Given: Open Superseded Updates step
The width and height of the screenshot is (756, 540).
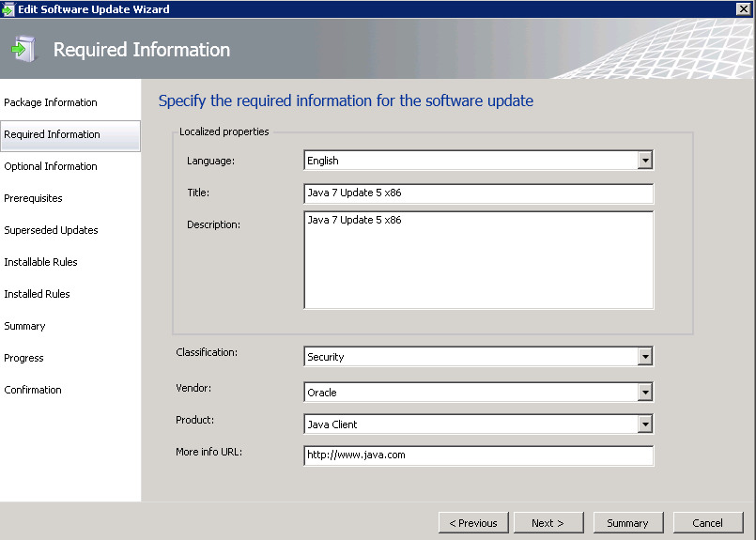Looking at the screenshot, I should [51, 230].
